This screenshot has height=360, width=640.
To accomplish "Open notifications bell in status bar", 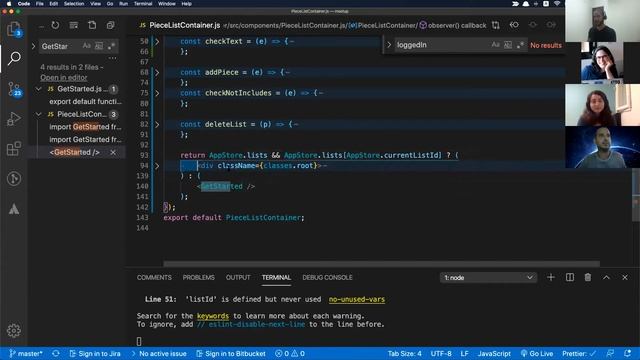I will pos(627,353).
